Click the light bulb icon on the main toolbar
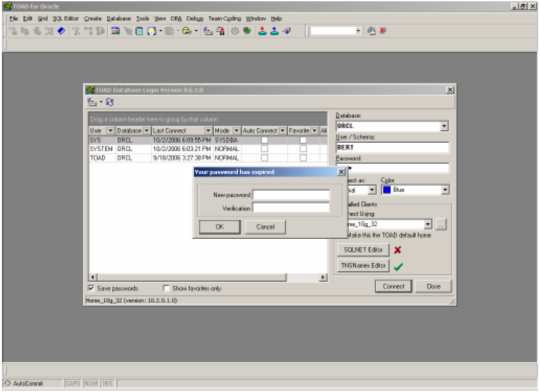540x392 pixels. click(151, 31)
